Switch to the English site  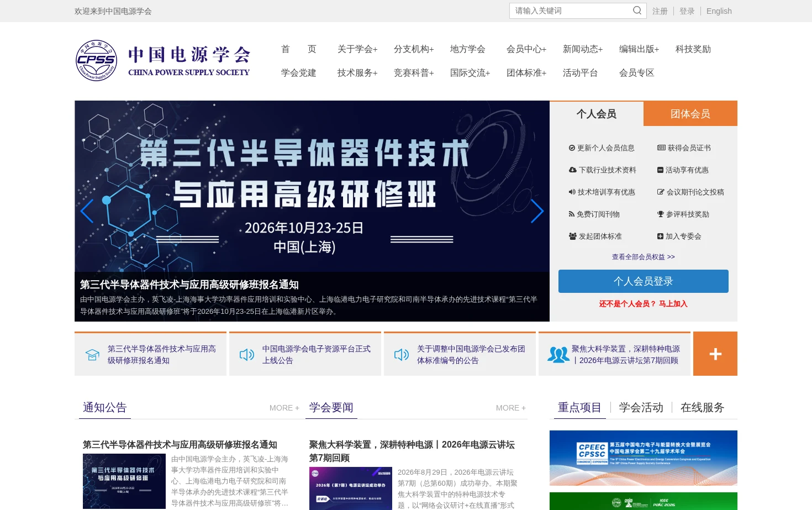click(719, 11)
